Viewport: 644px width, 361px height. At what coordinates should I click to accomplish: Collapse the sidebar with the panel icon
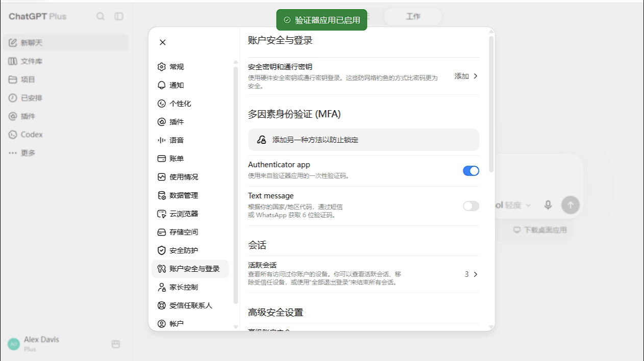119,16
